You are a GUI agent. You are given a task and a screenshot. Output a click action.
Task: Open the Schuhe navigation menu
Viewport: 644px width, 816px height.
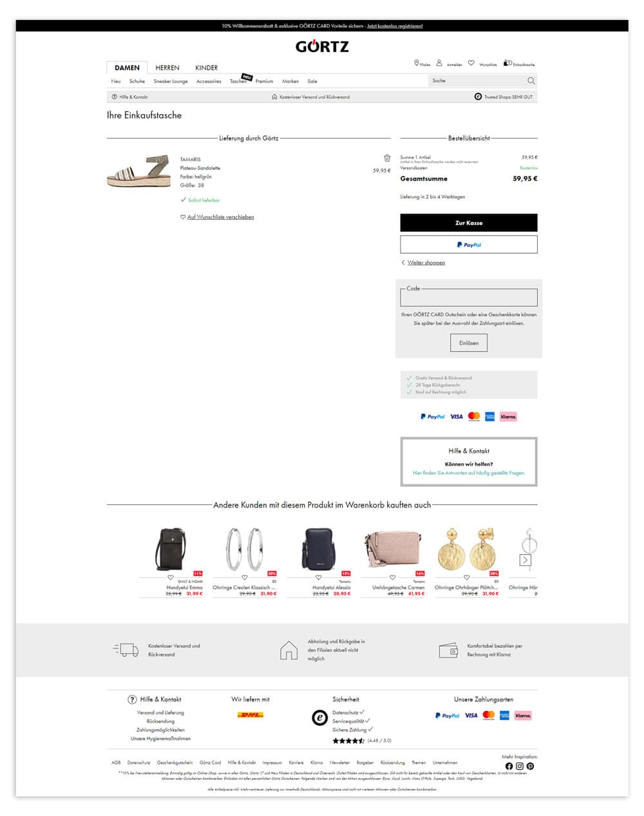(x=137, y=81)
